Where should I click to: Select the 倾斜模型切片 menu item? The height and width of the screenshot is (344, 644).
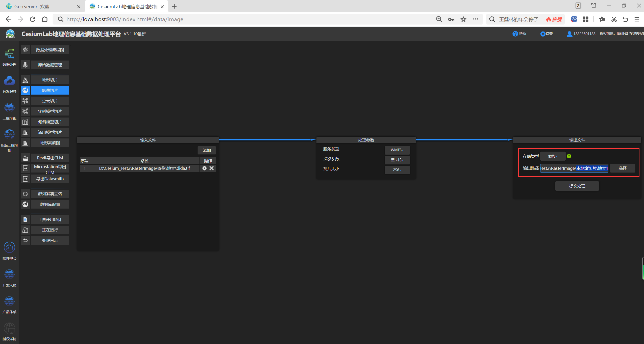[x=50, y=122]
